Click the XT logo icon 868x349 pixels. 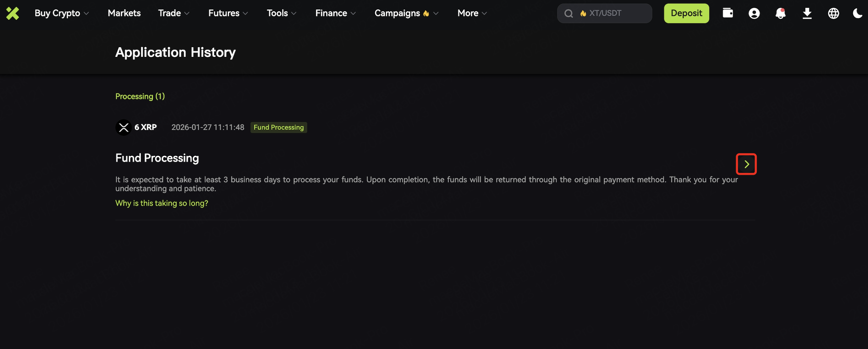13,13
